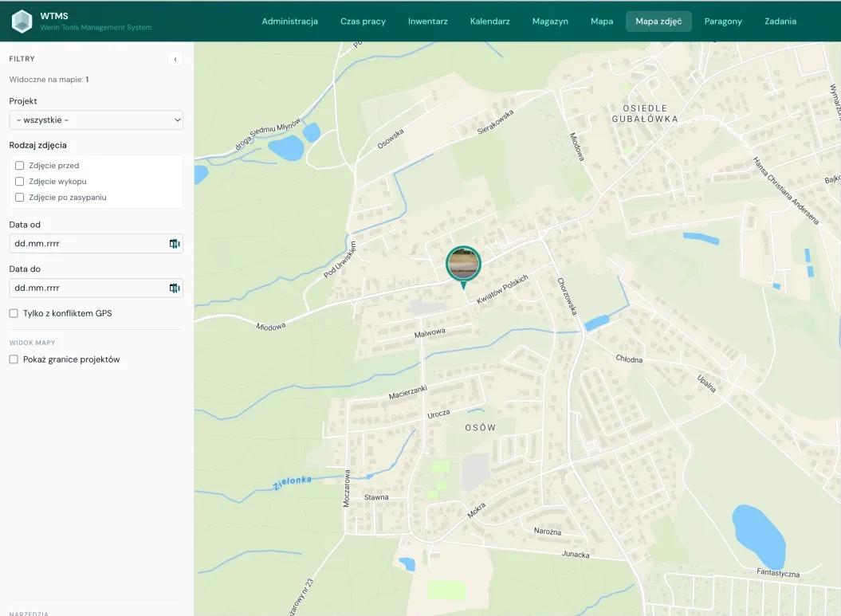Click the Fantastyczna street label
The width and height of the screenshot is (841, 616).
coord(778,573)
